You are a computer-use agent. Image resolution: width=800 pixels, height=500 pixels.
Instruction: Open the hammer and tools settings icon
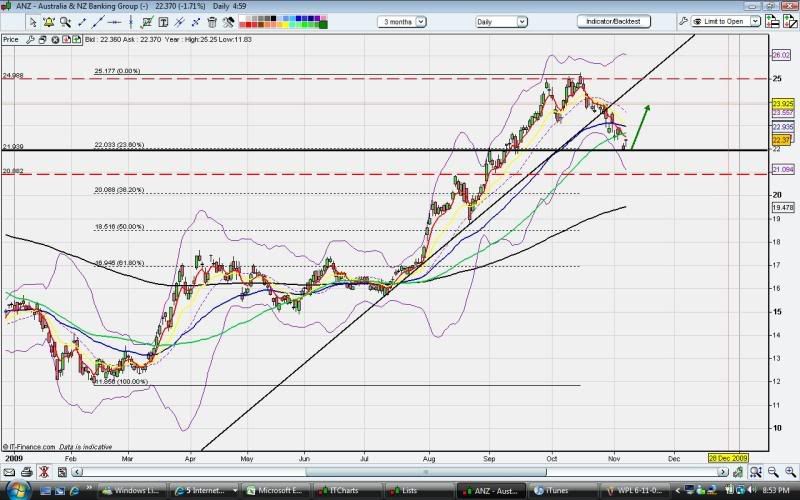point(229,22)
